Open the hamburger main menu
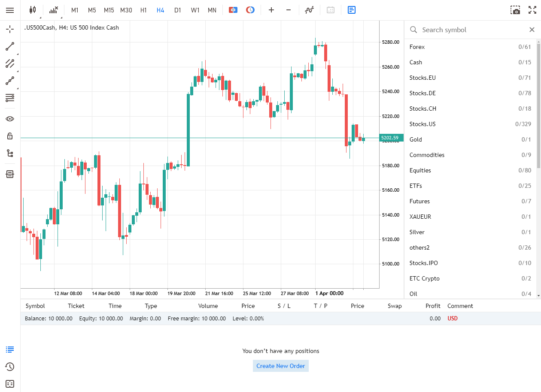The image size is (541, 392). click(x=10, y=10)
